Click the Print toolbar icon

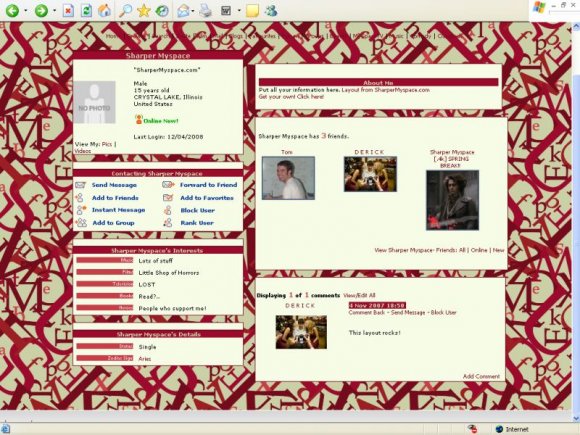(x=206, y=11)
